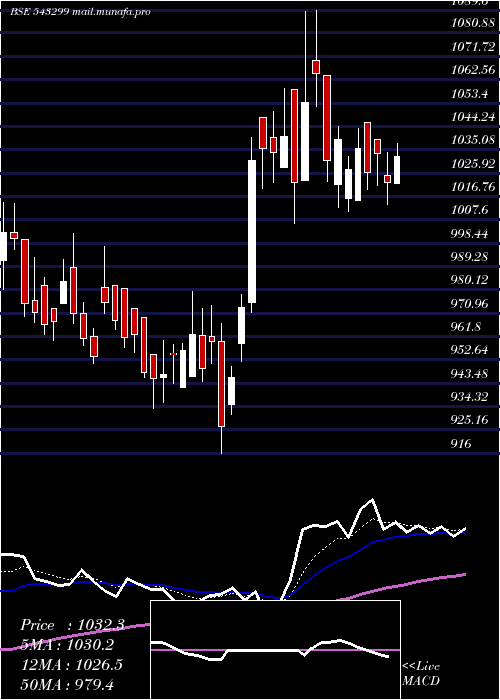Click the 989.28 price axis label

tap(469, 257)
